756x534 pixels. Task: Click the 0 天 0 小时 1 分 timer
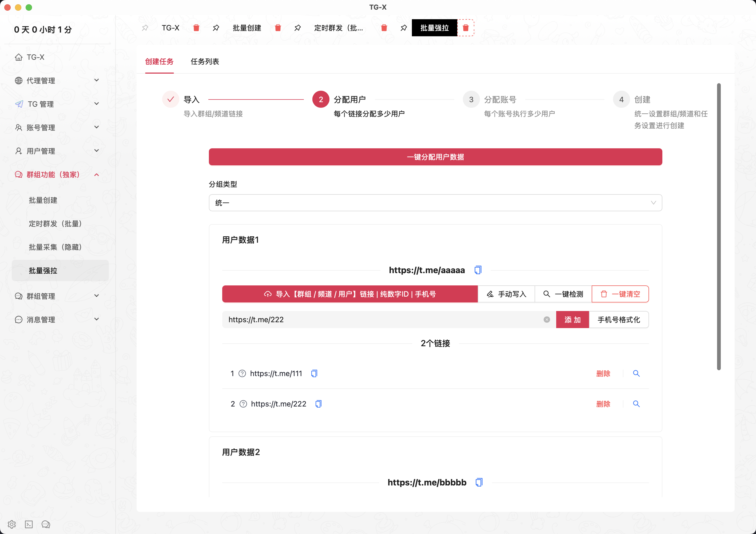43,30
